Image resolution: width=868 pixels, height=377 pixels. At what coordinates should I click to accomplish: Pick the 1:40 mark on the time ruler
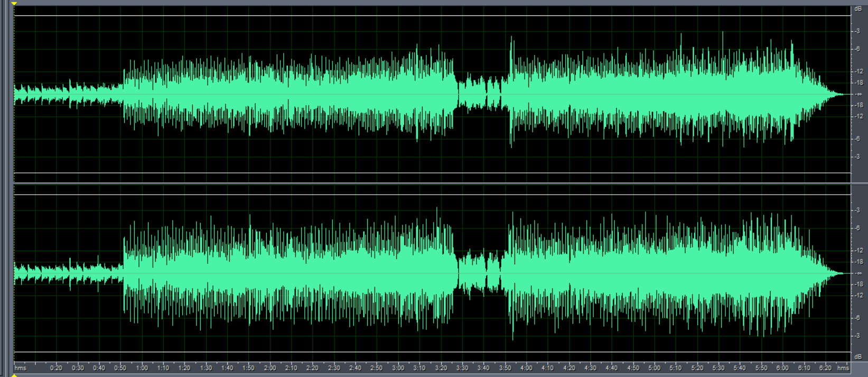227,368
